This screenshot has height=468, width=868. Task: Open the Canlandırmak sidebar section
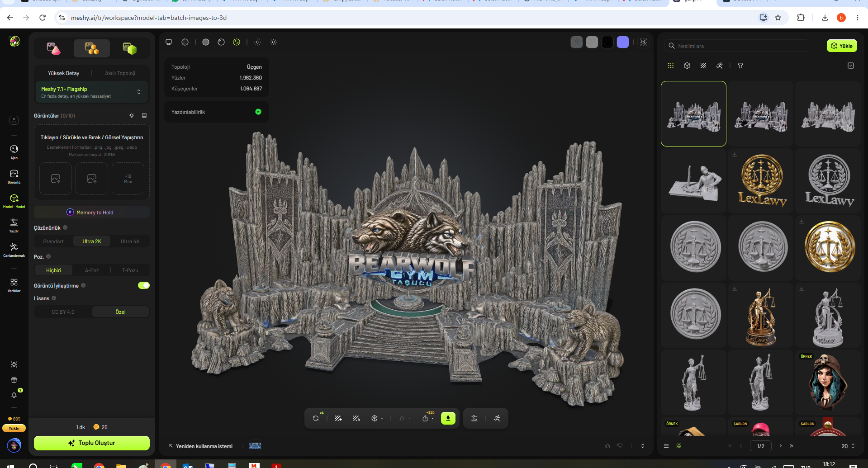(x=14, y=250)
